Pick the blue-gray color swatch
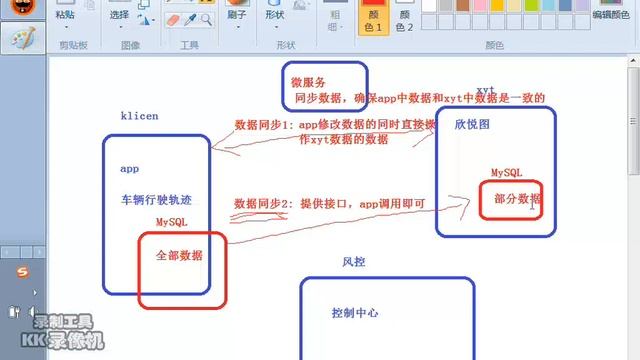The image size is (640, 360). [566, 5]
